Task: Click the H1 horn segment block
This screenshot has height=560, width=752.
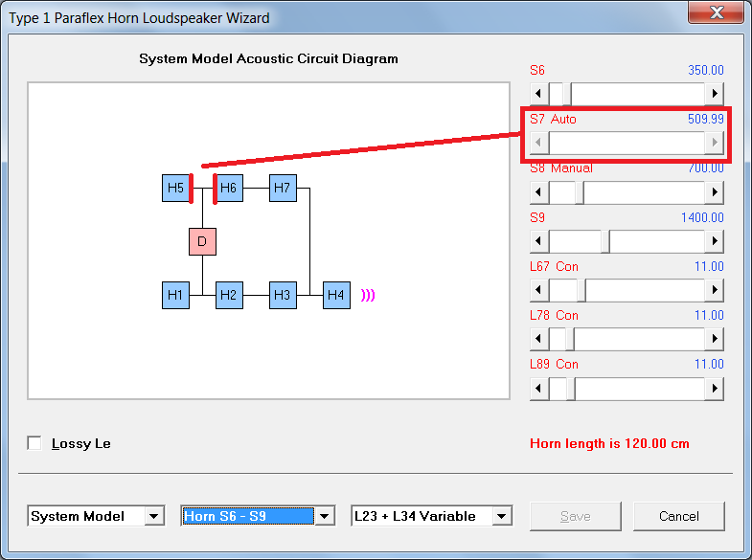Action: coord(175,296)
